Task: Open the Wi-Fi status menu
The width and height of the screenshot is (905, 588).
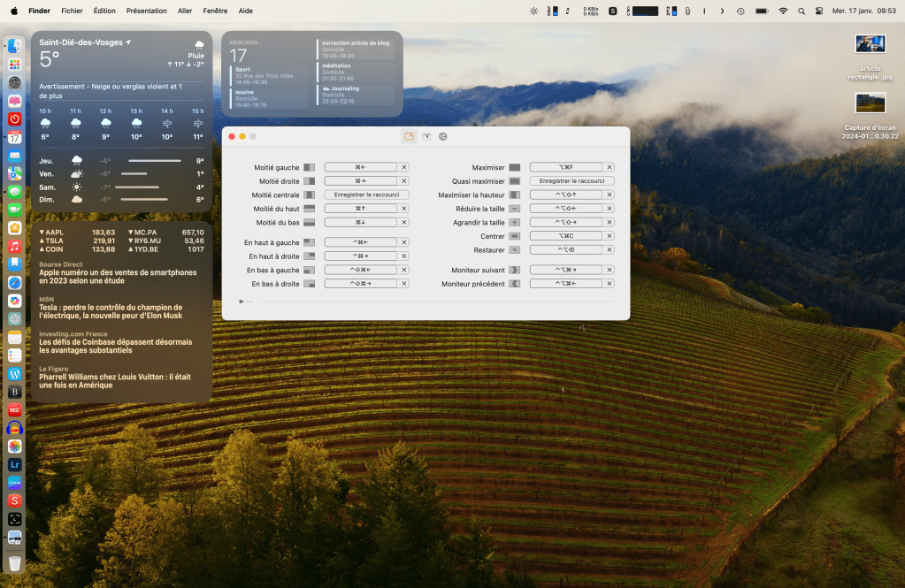Action: [783, 11]
